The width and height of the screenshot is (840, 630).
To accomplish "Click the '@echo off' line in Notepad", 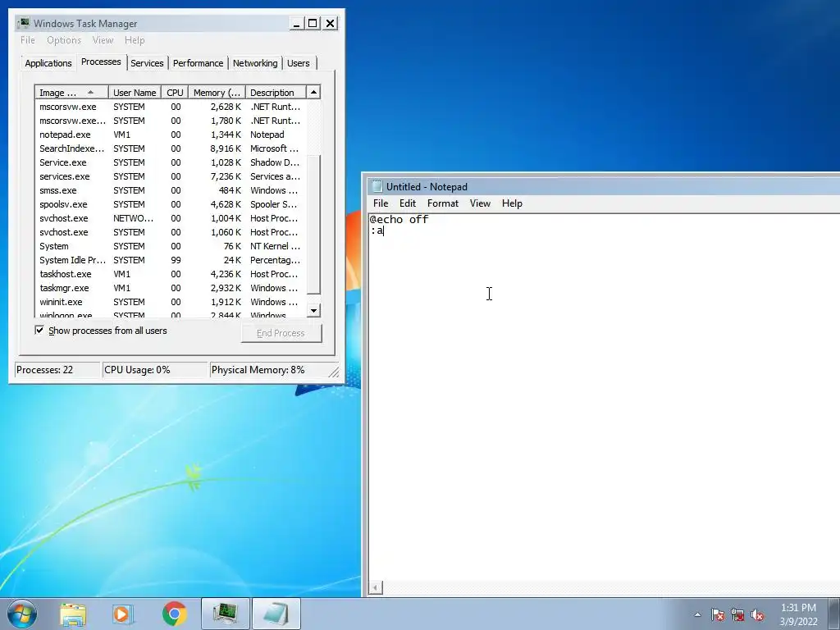I will pyautogui.click(x=399, y=219).
